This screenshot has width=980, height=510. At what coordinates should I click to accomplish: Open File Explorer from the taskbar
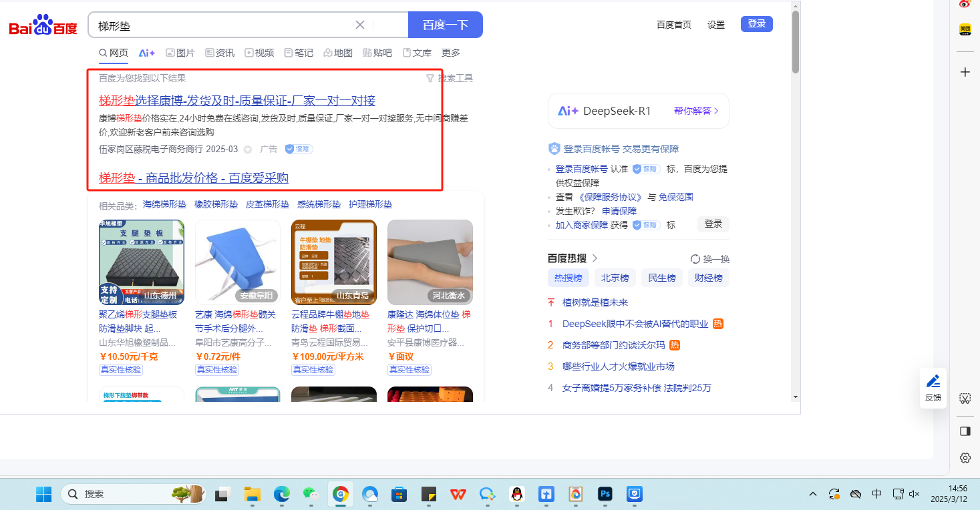click(252, 494)
